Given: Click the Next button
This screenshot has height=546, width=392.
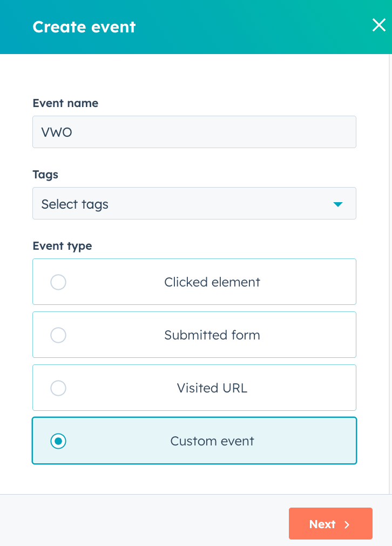Looking at the screenshot, I should coord(330,524).
